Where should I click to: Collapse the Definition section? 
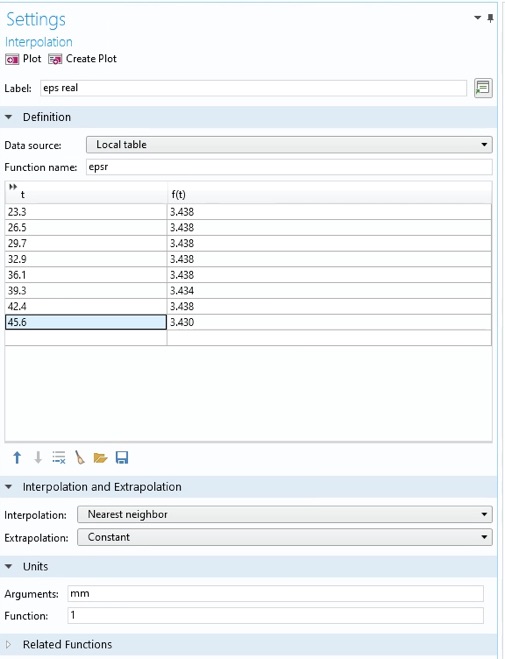pos(8,117)
